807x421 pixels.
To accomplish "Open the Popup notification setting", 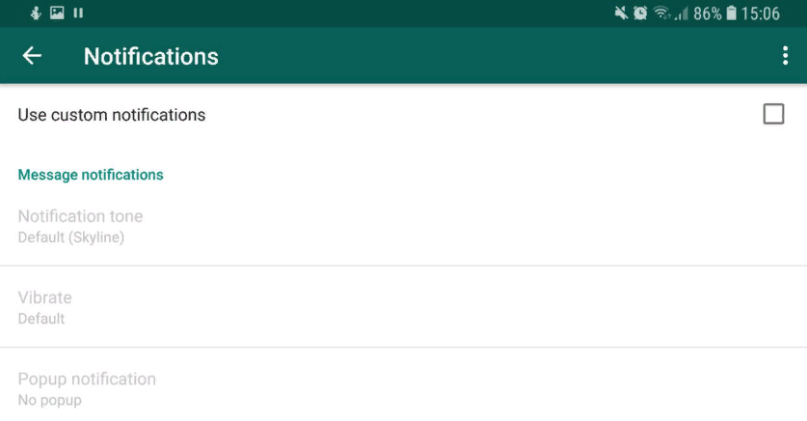I will tap(87, 379).
